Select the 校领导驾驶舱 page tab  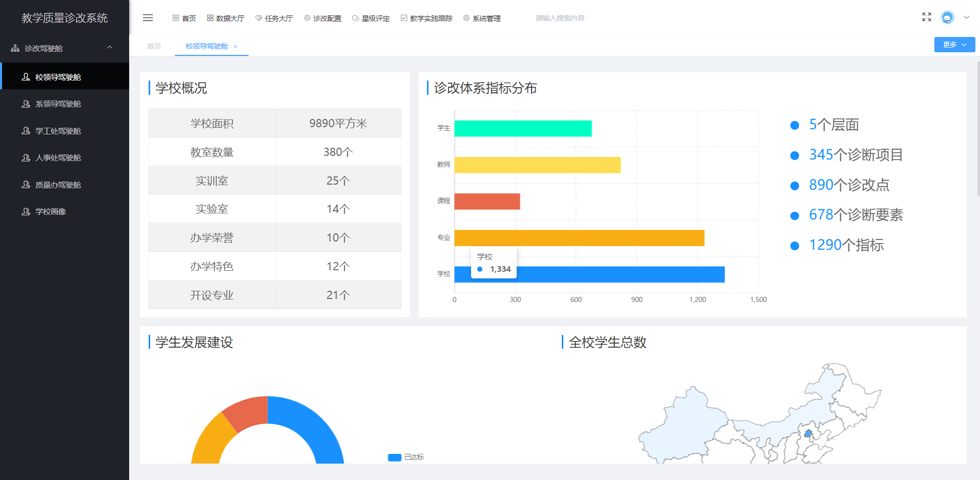click(207, 46)
